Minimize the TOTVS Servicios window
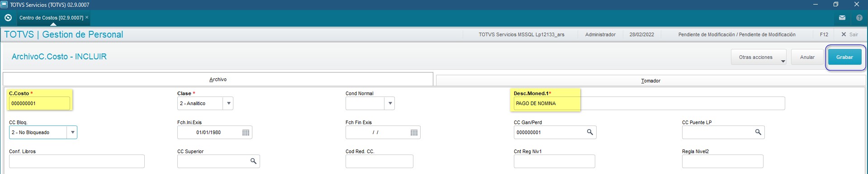 point(816,5)
